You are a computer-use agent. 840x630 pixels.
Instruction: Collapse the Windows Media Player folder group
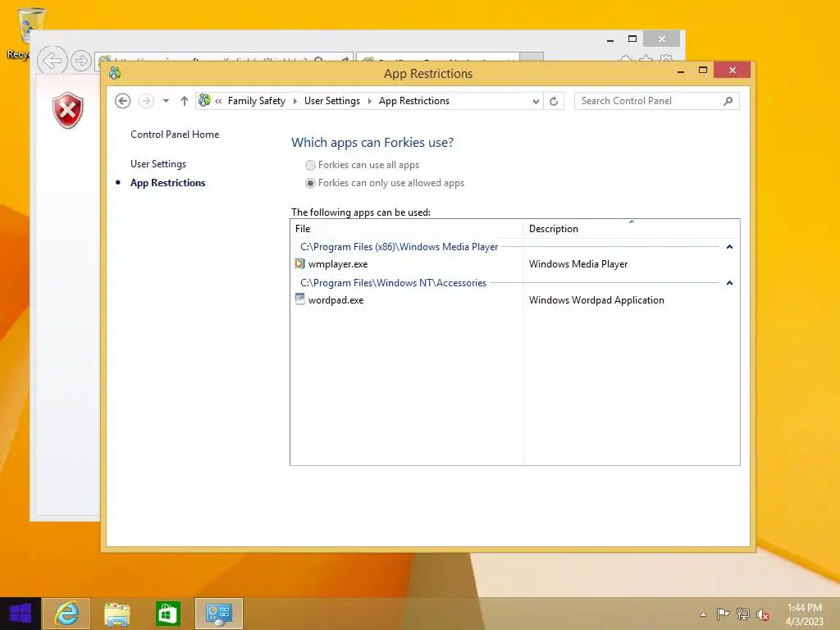[729, 247]
